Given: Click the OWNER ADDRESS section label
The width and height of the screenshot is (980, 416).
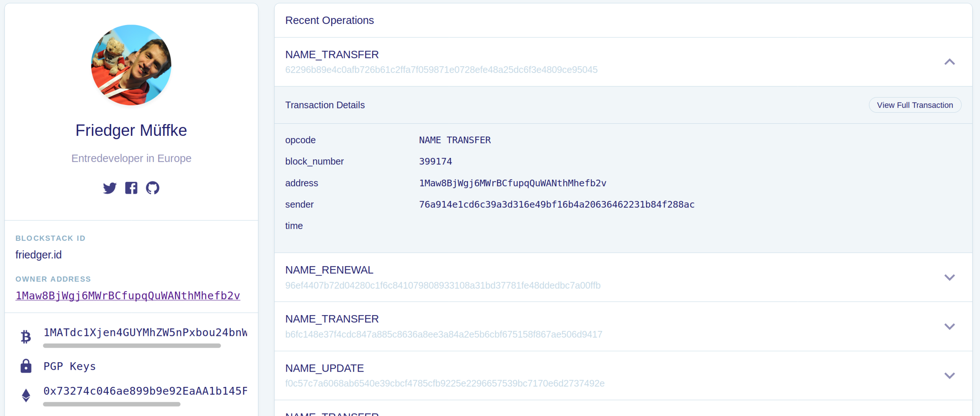Looking at the screenshot, I should 53,279.
